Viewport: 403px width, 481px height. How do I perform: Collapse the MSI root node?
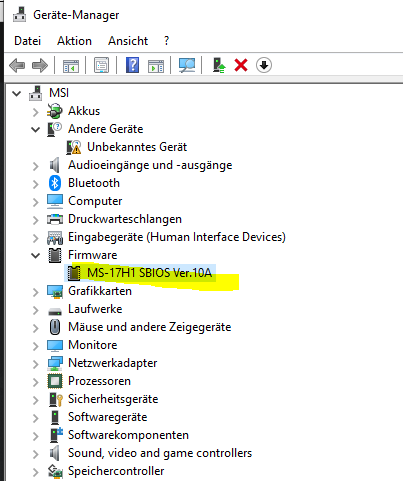tap(16, 93)
